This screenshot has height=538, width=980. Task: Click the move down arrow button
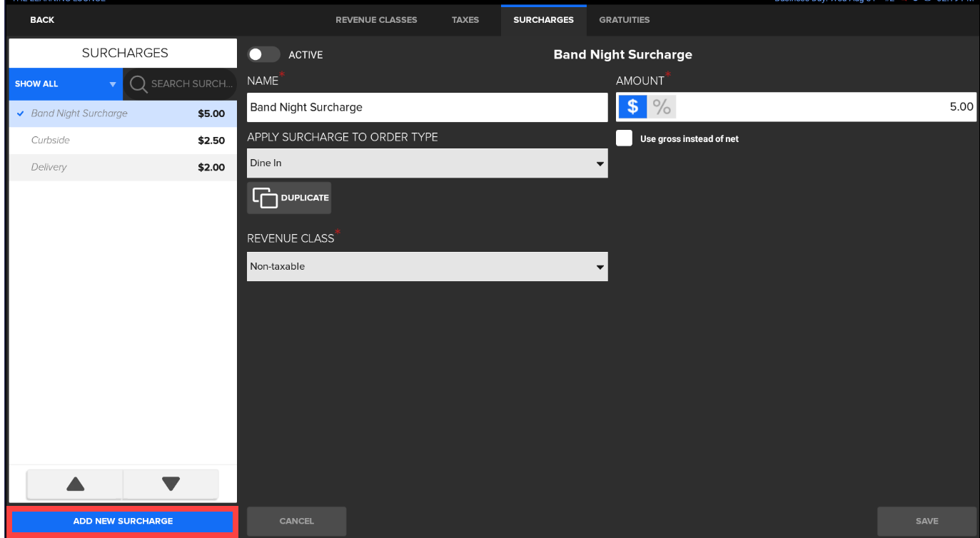[171, 484]
